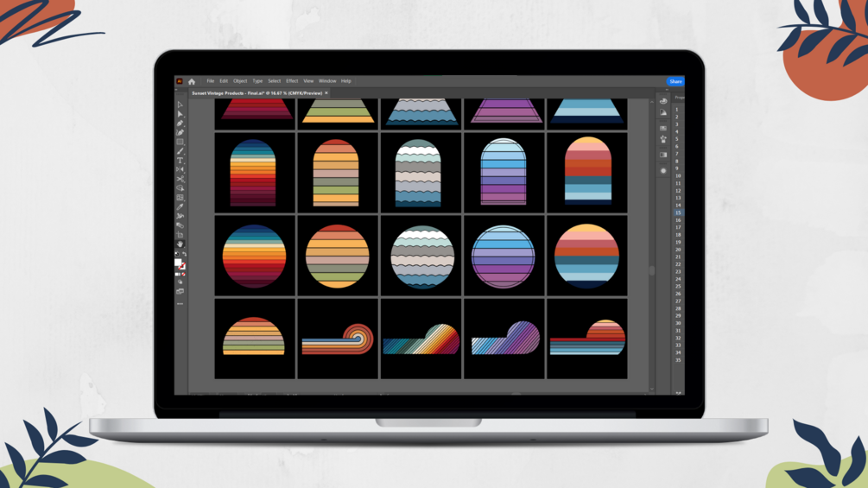Click the white Fill color swatch
The image size is (868, 488).
(178, 263)
